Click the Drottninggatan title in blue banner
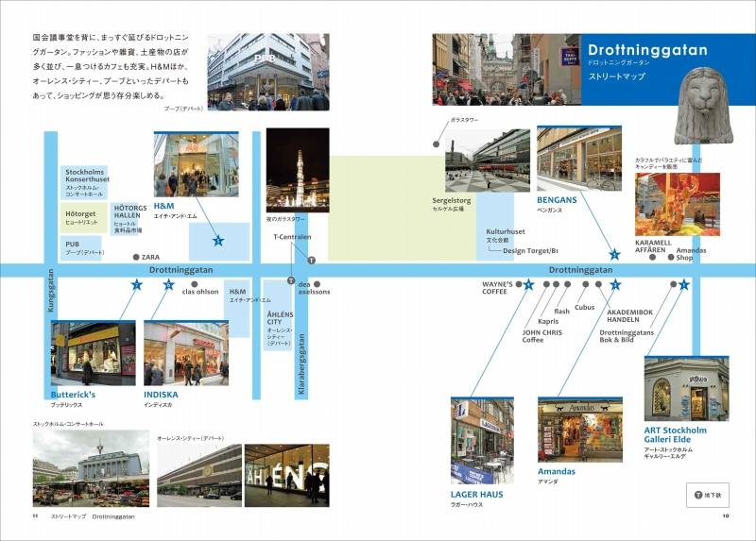 (647, 50)
